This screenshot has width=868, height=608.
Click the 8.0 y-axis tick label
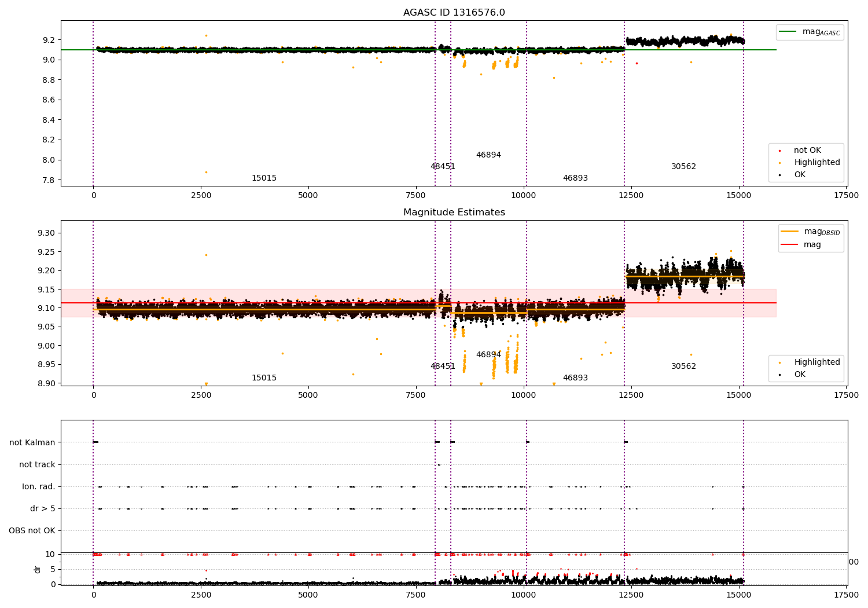(x=49, y=160)
